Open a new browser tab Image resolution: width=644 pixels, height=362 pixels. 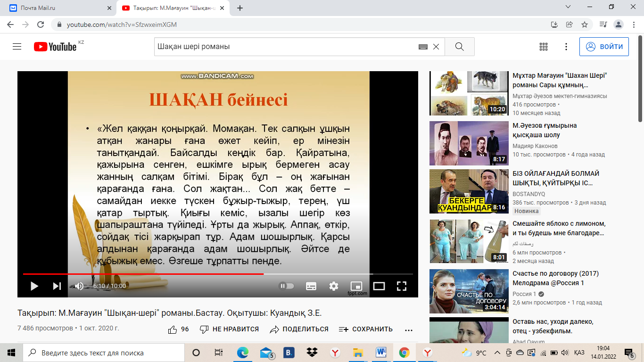tap(239, 8)
